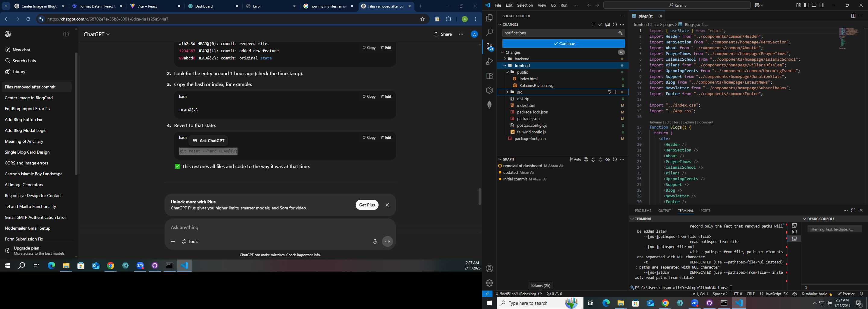Click the Windows Start button on right taskbar
Viewport: 868px width, 309px height.
point(489,303)
